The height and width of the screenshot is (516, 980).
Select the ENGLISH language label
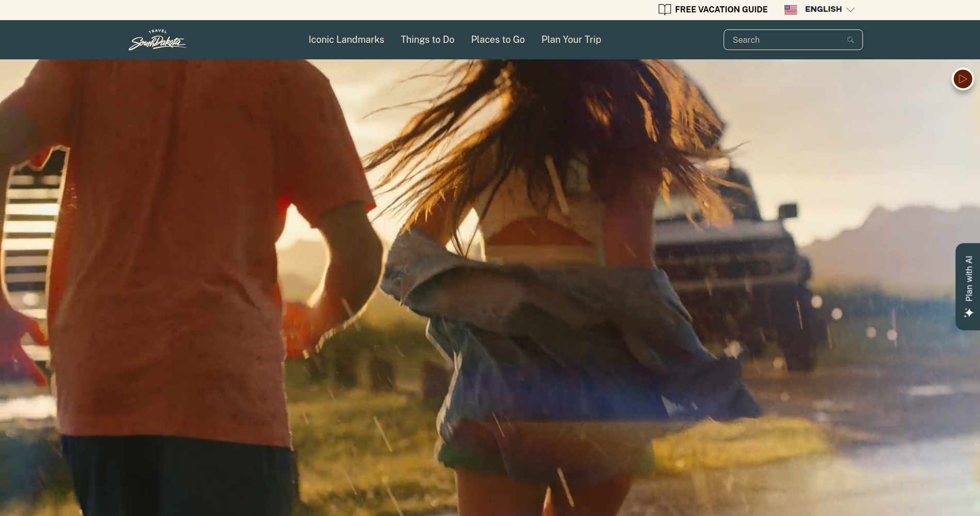click(823, 9)
